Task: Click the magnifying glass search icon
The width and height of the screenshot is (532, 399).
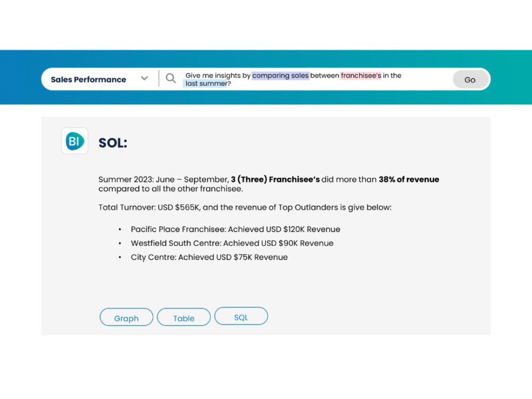Action: (x=171, y=79)
